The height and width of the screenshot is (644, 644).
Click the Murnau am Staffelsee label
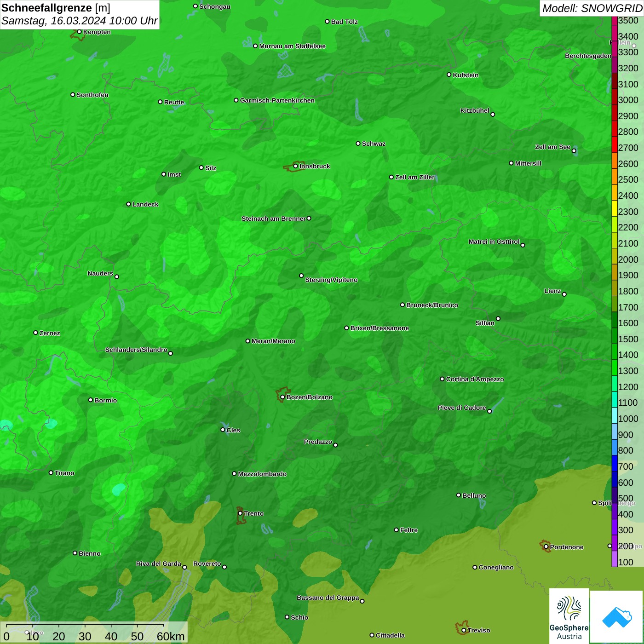coord(292,46)
